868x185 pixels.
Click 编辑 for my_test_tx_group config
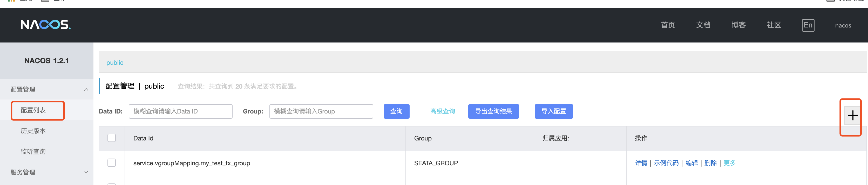pyautogui.click(x=691, y=163)
